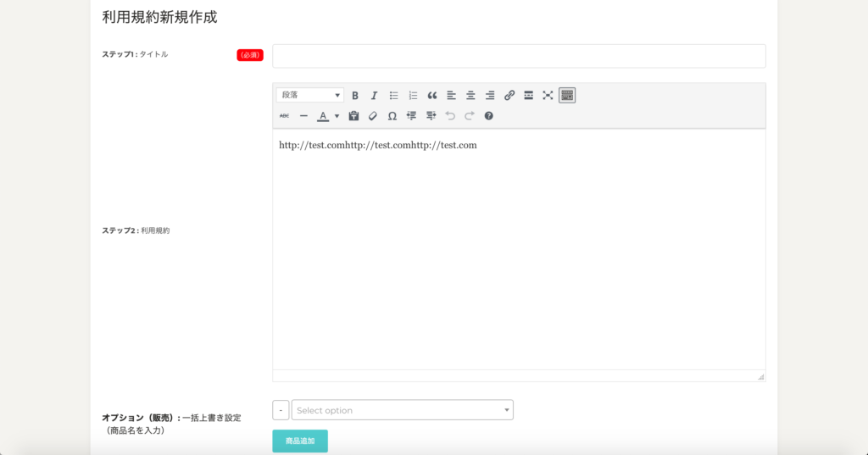Apply the text color A swatch

pos(323,116)
